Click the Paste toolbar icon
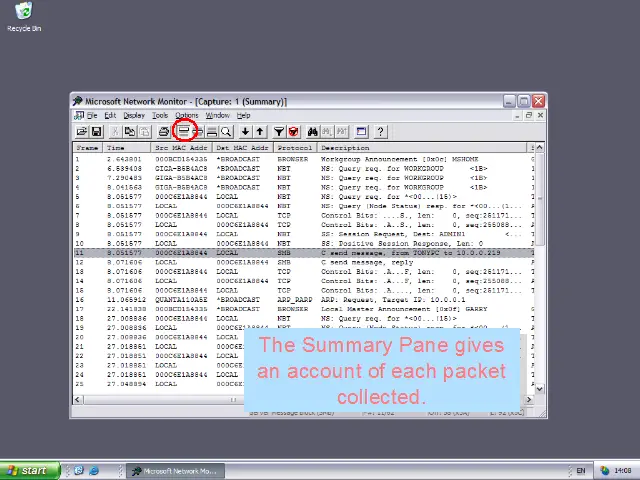This screenshot has height=480, width=640. (144, 131)
